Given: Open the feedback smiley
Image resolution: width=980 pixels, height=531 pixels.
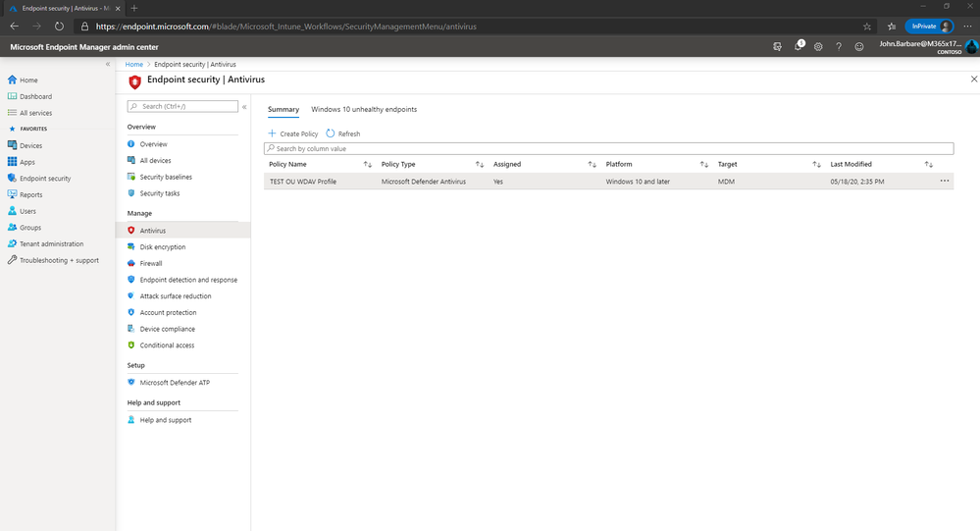Looking at the screenshot, I should point(859,47).
